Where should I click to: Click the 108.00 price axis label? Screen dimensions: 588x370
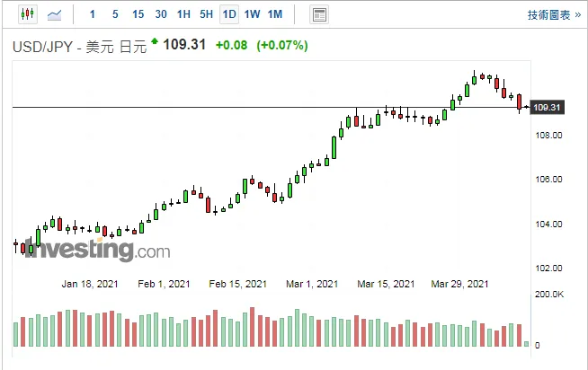coord(548,136)
